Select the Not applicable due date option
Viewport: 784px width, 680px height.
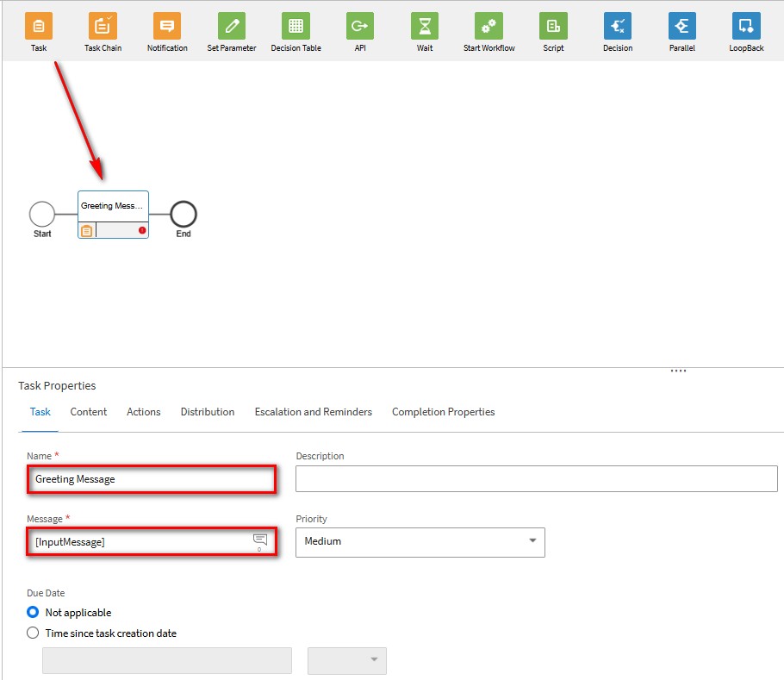(33, 613)
